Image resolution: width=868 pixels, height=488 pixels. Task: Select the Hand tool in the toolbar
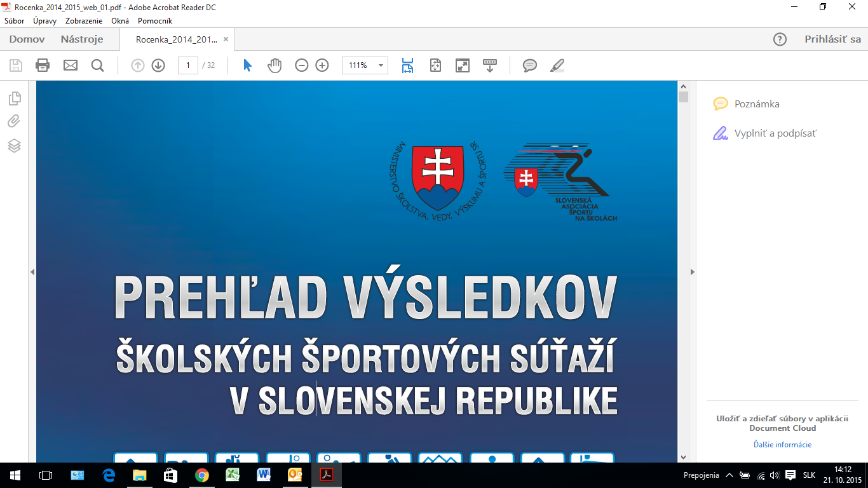pyautogui.click(x=275, y=65)
